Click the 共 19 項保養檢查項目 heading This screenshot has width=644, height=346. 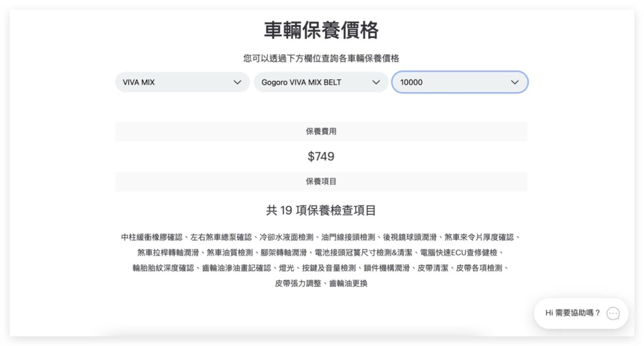tap(321, 210)
